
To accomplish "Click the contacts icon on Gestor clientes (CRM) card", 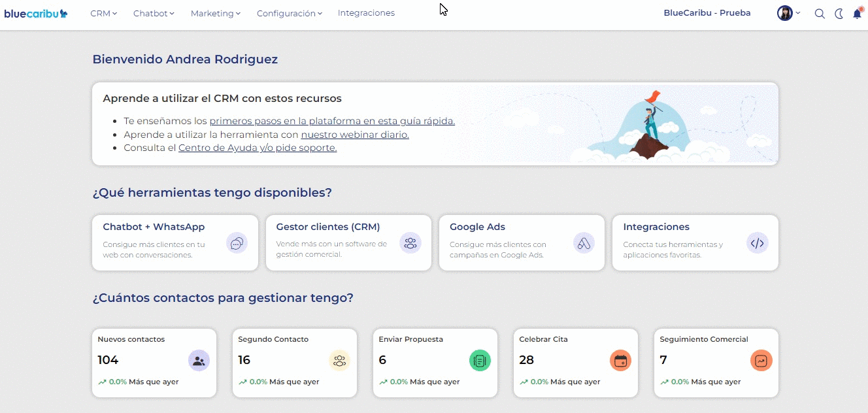I will (410, 242).
